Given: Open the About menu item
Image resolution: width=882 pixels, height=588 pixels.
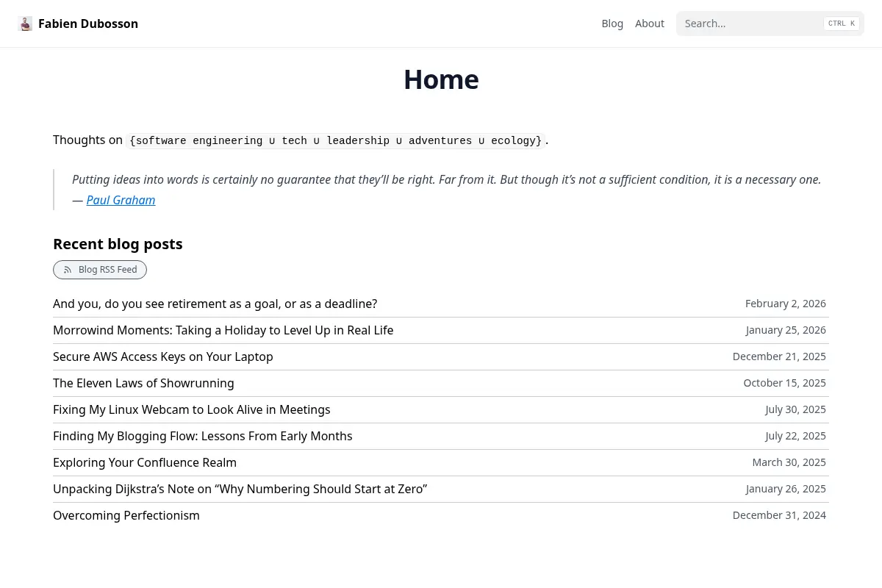Looking at the screenshot, I should pyautogui.click(x=650, y=24).
